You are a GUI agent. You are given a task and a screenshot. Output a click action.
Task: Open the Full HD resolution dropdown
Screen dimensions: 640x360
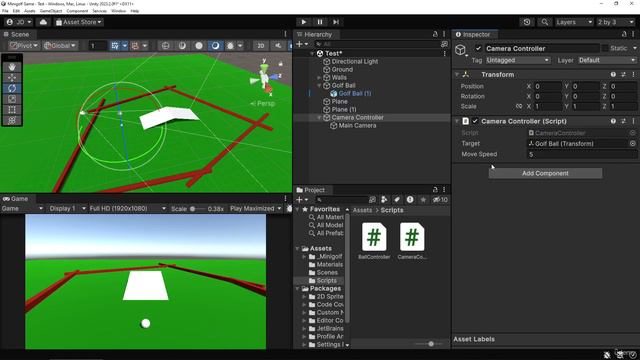tap(127, 209)
